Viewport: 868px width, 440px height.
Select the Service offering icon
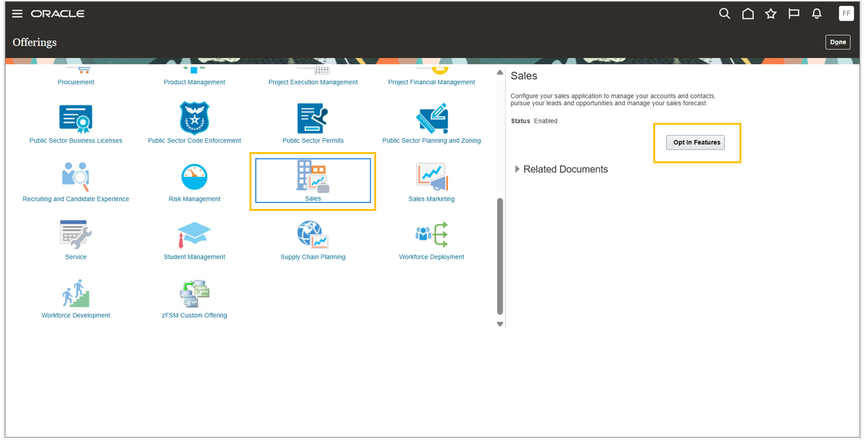pyautogui.click(x=75, y=238)
